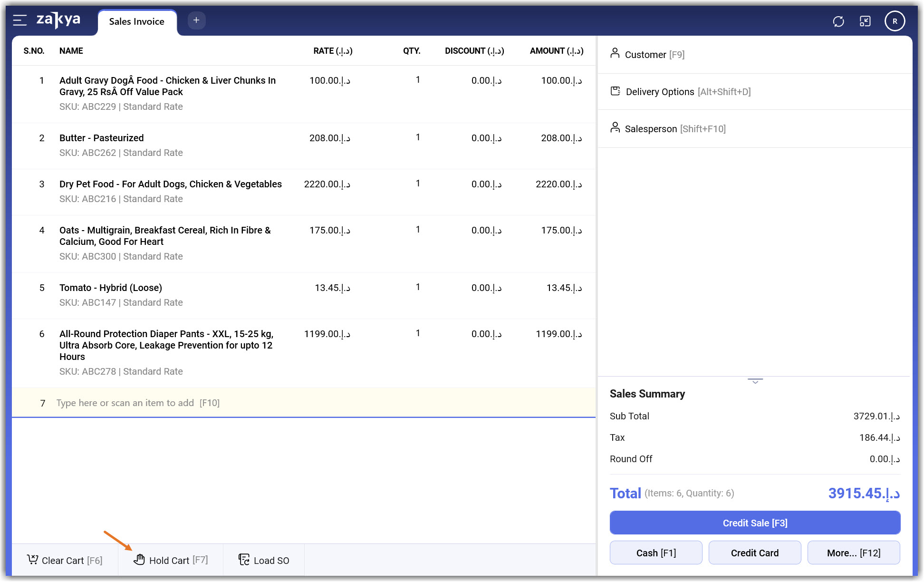
Task: Click quantity of Tomato - Hybrid row
Action: click(x=417, y=287)
